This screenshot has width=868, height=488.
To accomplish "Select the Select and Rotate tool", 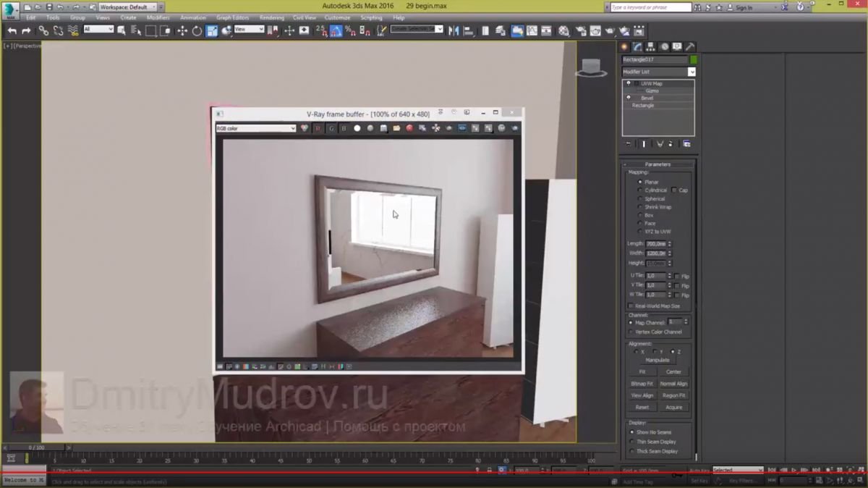I will pos(197,30).
